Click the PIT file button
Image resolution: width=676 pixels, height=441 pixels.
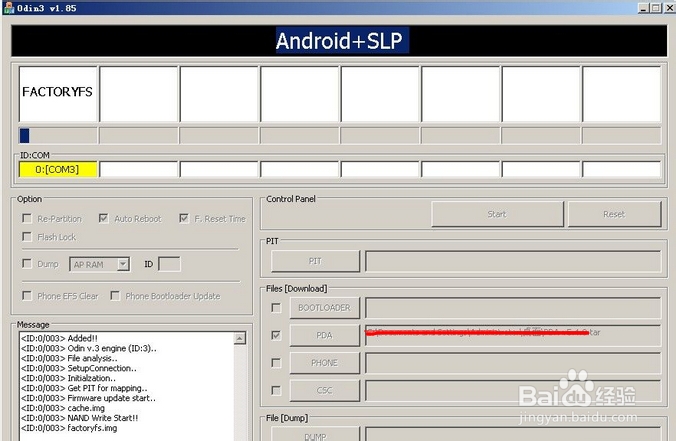(x=315, y=261)
